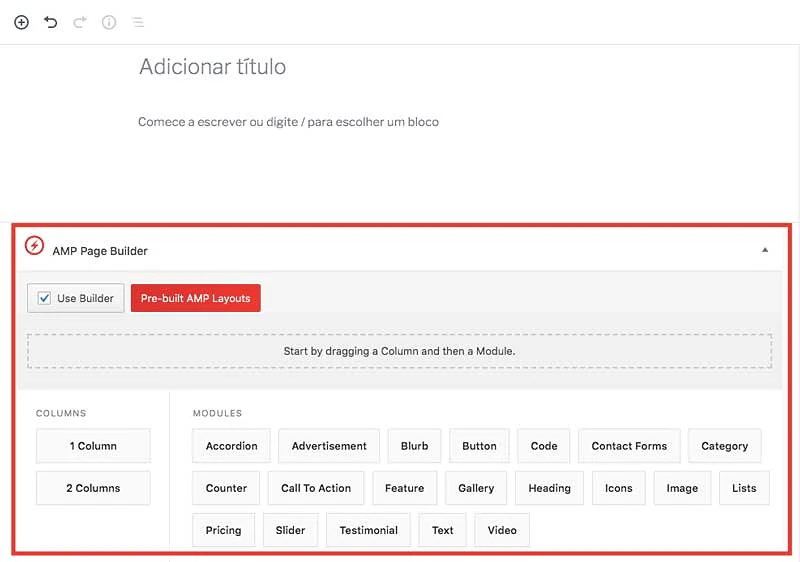Click the AMP lightning bolt logo
Image resolution: width=800 pixels, height=562 pixels.
click(34, 246)
